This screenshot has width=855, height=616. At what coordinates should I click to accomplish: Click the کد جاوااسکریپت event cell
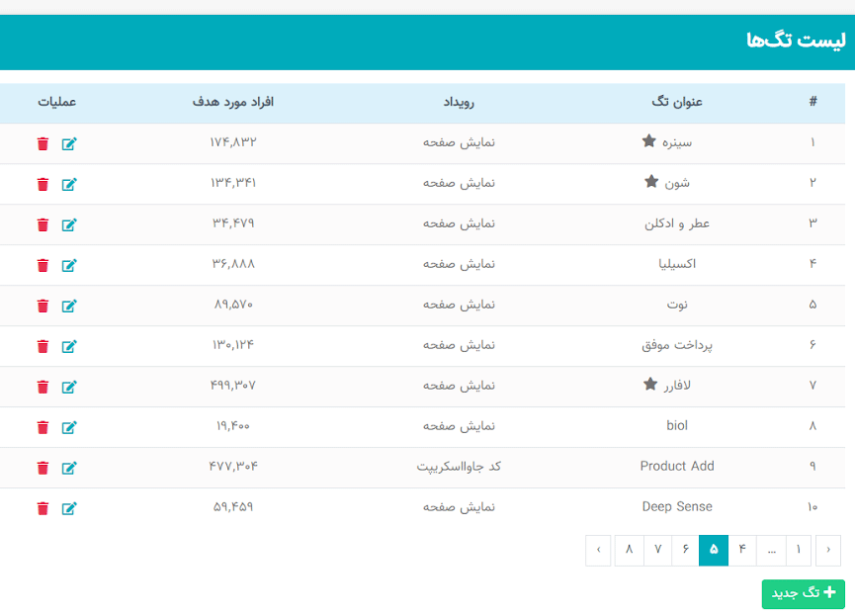pyautogui.click(x=459, y=467)
